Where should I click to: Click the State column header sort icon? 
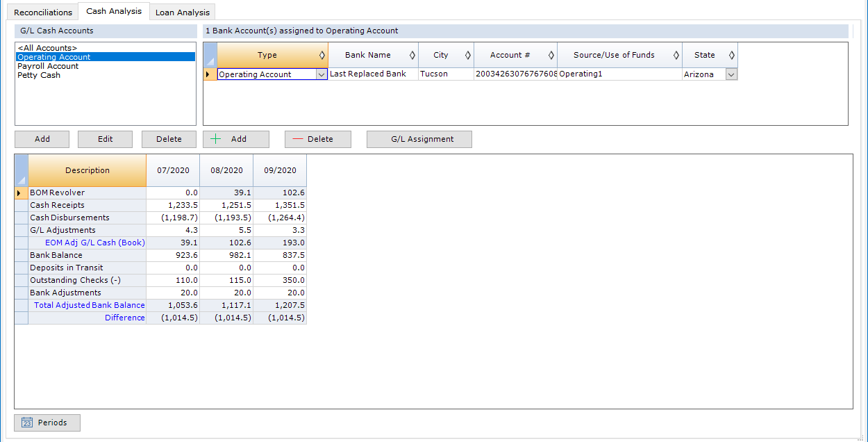pyautogui.click(x=731, y=55)
